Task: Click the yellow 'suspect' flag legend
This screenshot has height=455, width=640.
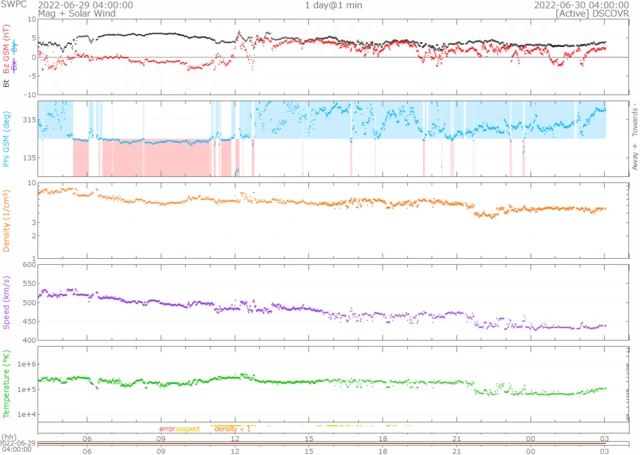Action: (188, 429)
